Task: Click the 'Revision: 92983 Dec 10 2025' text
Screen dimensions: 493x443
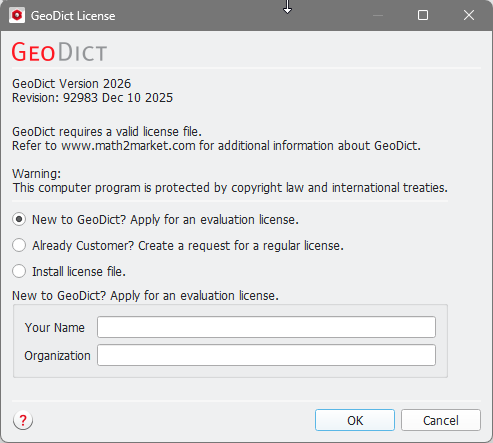Action: [92, 98]
